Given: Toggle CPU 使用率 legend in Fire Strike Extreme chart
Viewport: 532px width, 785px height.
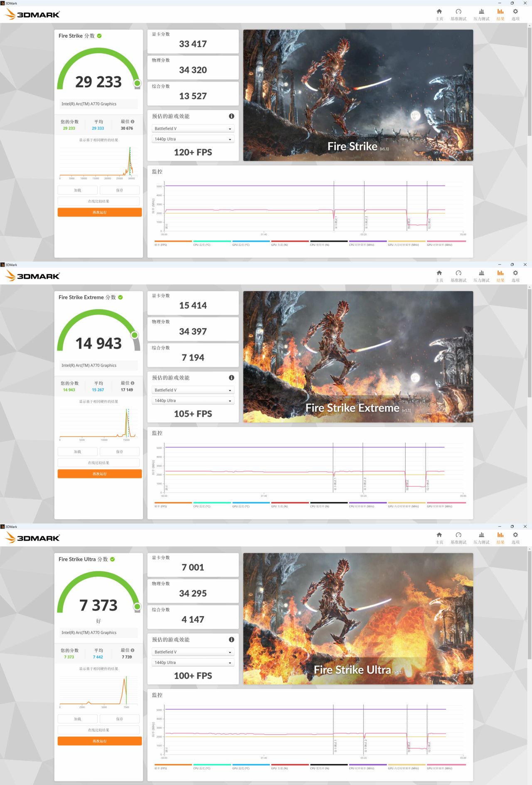Looking at the screenshot, I should [x=329, y=505].
